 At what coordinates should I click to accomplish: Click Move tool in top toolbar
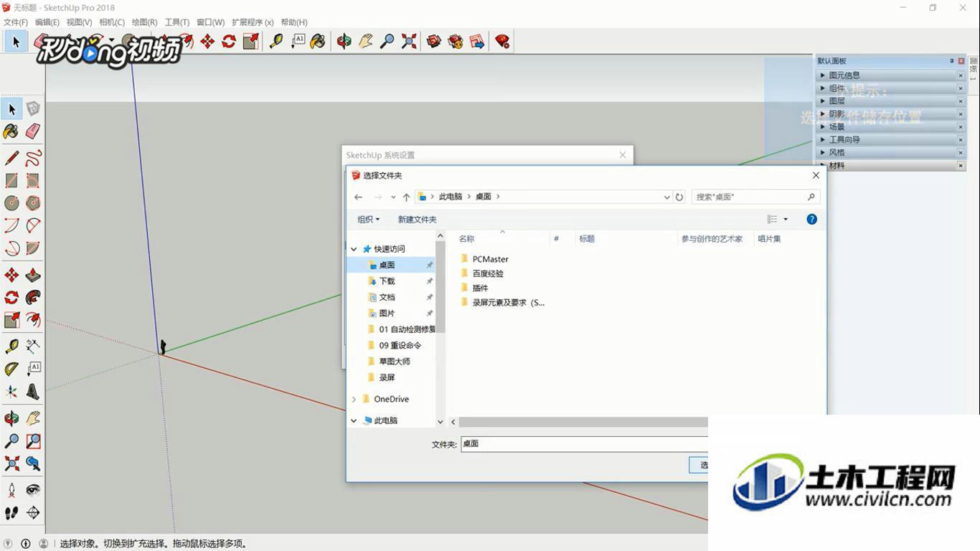207,42
